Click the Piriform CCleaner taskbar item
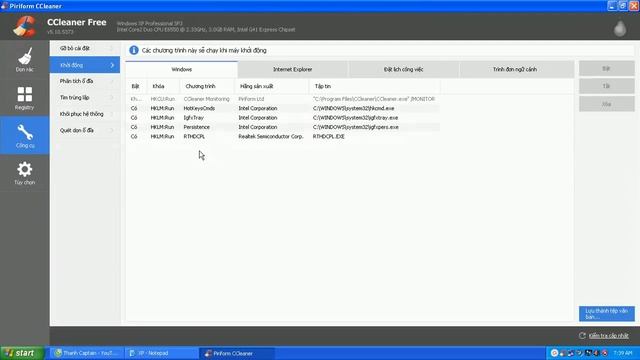 click(236, 353)
